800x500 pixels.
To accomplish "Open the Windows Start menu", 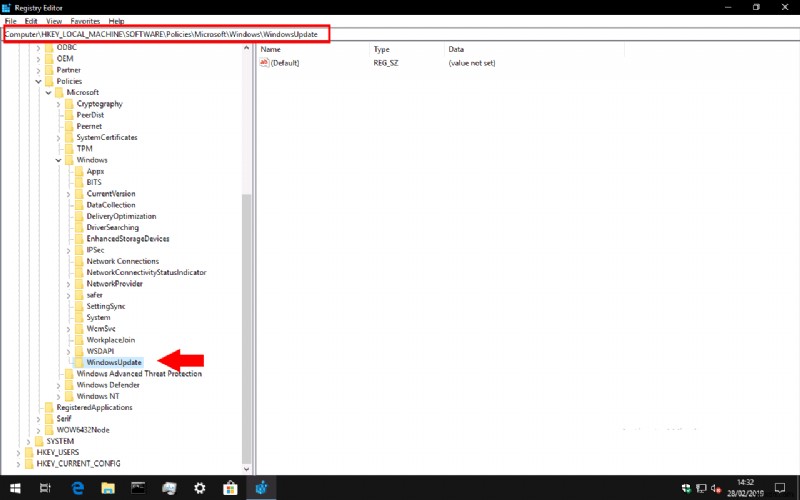I will point(15,488).
